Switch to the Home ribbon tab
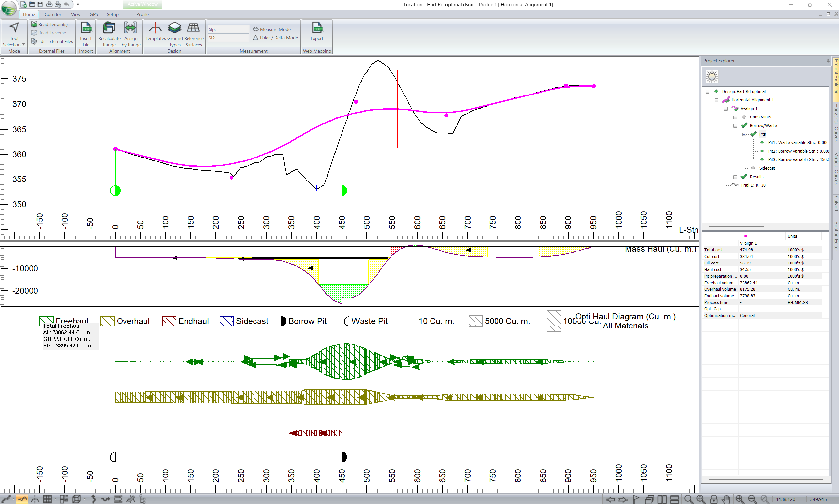 click(x=29, y=14)
